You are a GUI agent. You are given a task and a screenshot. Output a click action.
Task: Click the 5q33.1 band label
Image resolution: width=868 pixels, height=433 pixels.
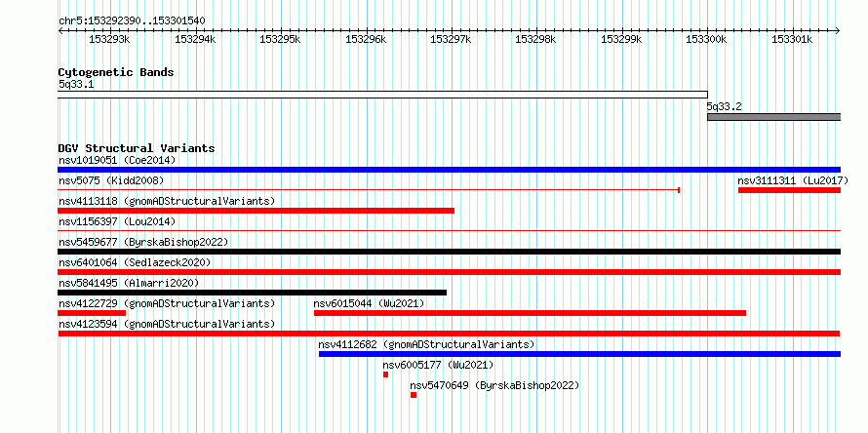76,85
